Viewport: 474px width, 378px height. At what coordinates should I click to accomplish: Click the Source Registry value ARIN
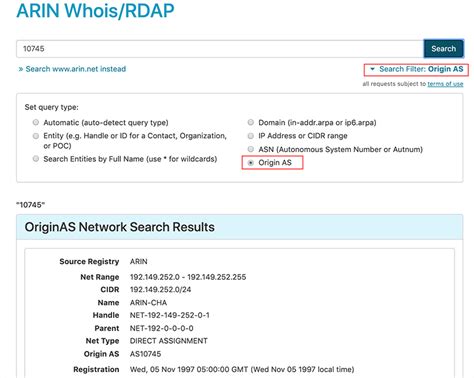point(139,262)
